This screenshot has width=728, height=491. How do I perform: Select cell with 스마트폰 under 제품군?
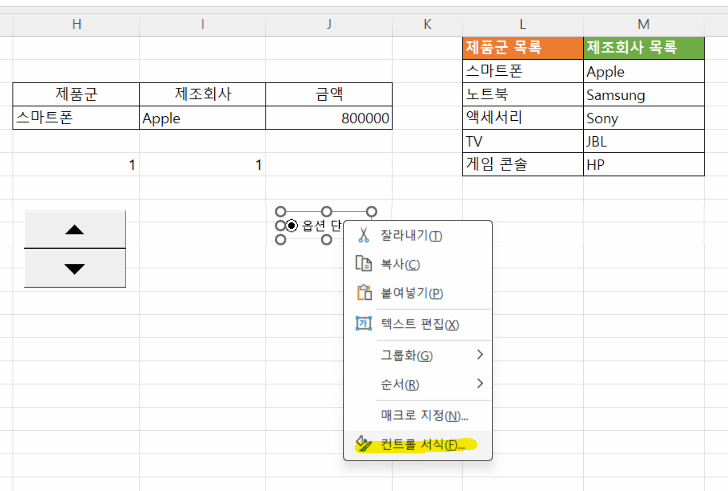click(76, 118)
